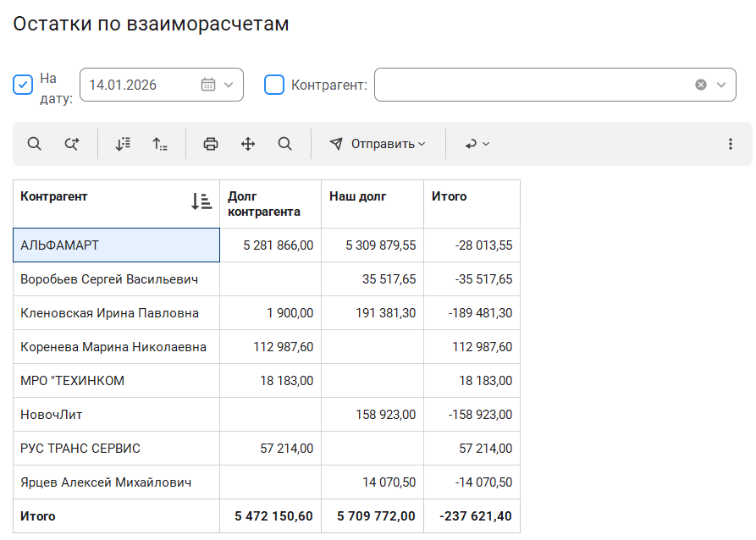Expand the date field dropdown arrow

(x=229, y=85)
